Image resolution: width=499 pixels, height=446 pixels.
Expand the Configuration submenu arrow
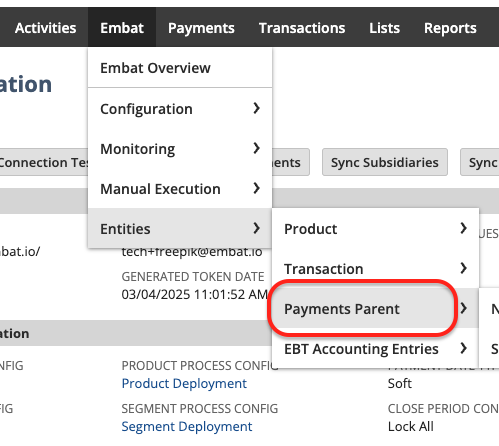coord(256,108)
